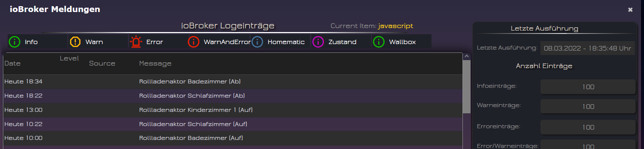Click the blue Homematic info icon
644x149 pixels.
click(257, 42)
